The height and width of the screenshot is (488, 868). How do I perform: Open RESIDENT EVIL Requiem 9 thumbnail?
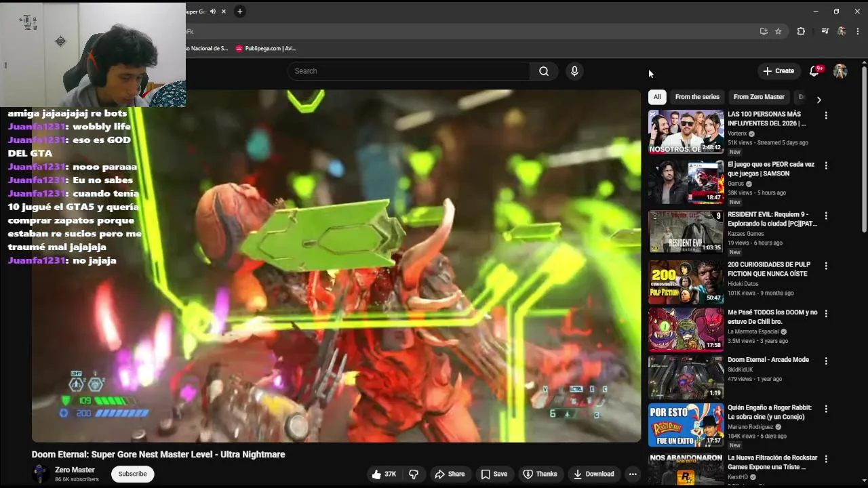(686, 232)
